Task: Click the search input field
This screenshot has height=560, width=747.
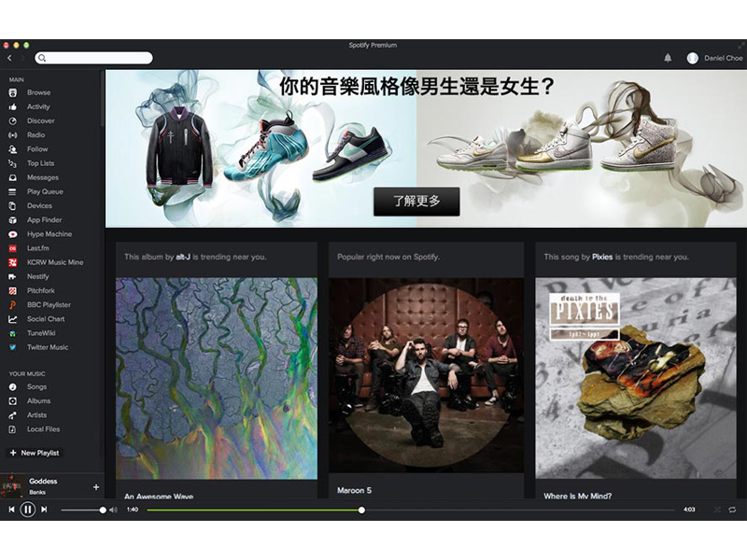Action: click(93, 58)
